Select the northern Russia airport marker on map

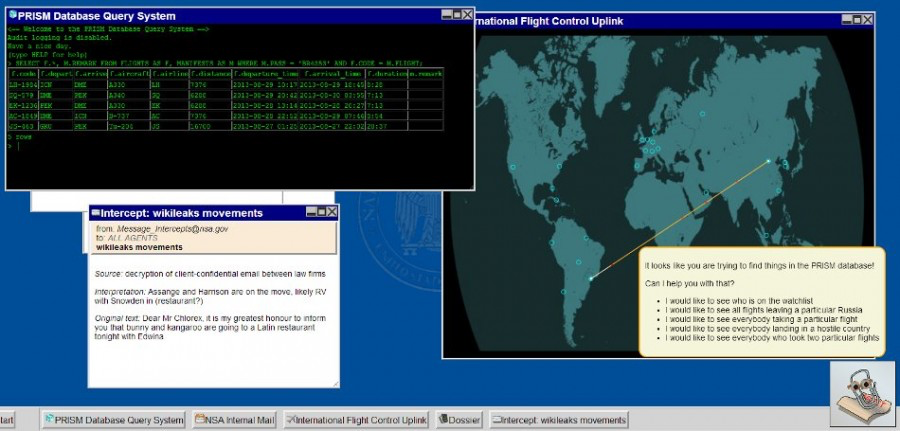click(x=702, y=114)
